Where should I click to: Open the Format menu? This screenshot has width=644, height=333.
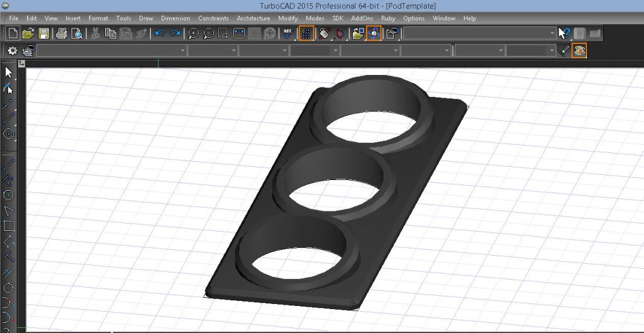coord(98,18)
